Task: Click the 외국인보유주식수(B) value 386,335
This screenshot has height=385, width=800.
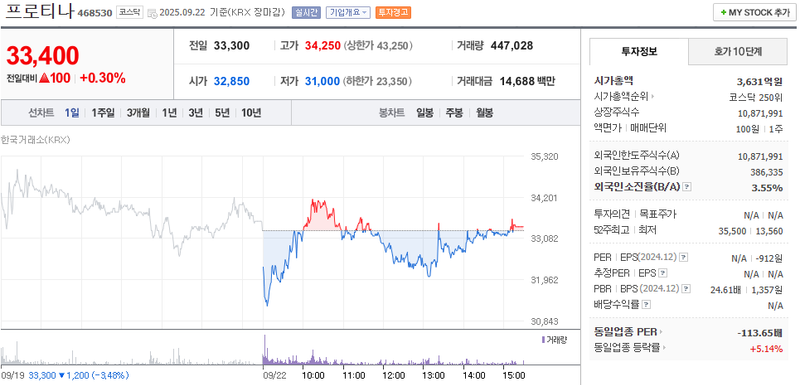Action: (x=766, y=172)
